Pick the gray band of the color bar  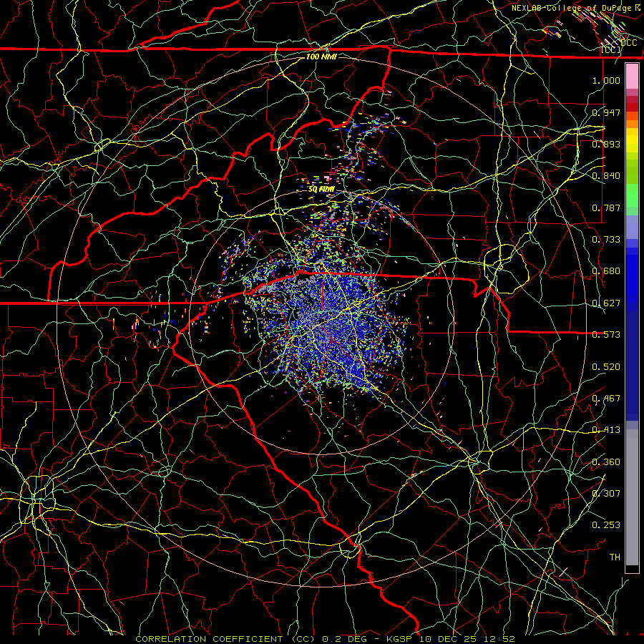click(632, 497)
